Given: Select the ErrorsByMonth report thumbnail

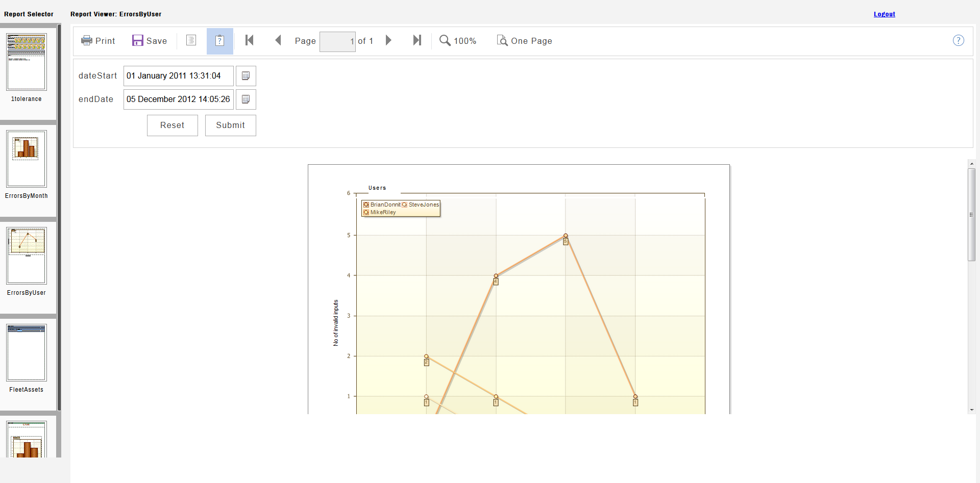Looking at the screenshot, I should pos(27,159).
